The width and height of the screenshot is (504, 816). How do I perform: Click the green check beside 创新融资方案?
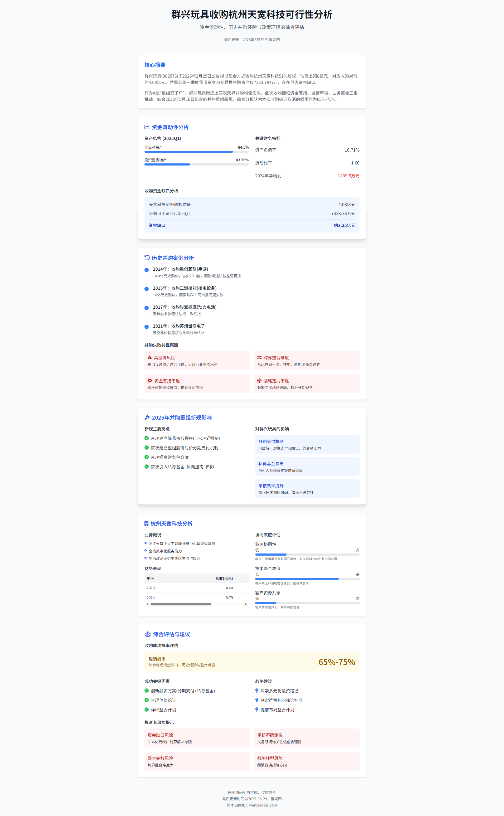coord(146,691)
